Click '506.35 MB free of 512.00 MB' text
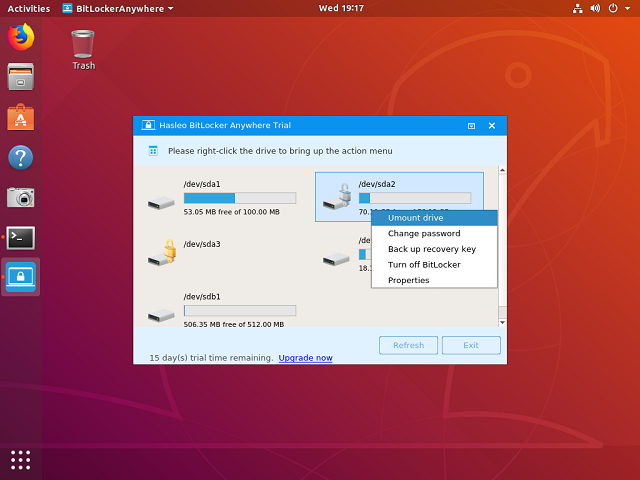640x480 pixels. coord(233,324)
